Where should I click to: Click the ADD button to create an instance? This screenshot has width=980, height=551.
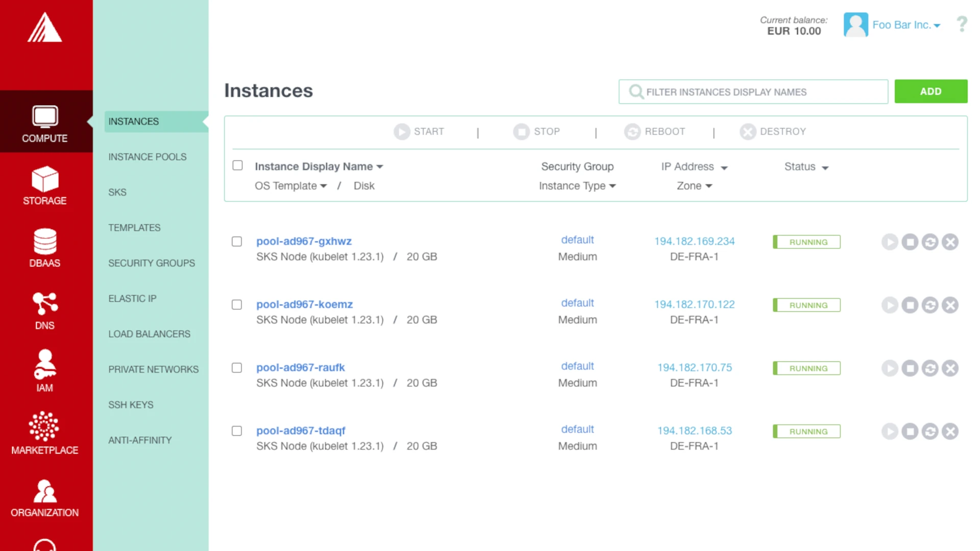pos(930,91)
